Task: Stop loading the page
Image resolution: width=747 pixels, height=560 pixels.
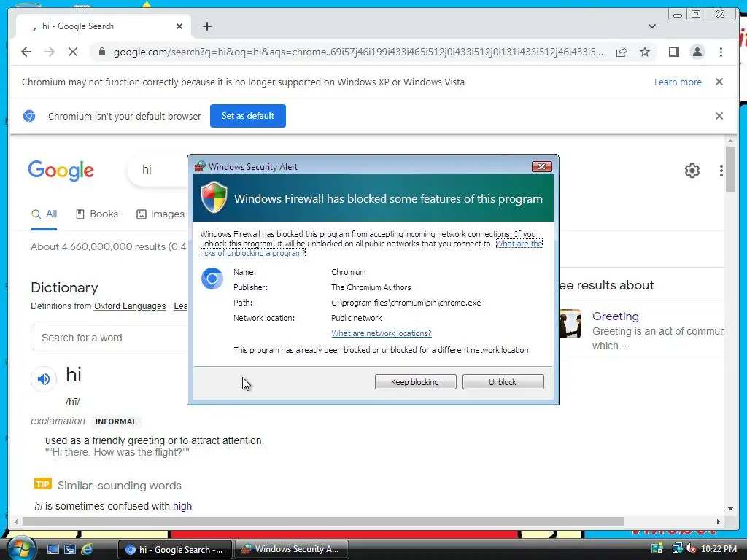Action: click(73, 52)
